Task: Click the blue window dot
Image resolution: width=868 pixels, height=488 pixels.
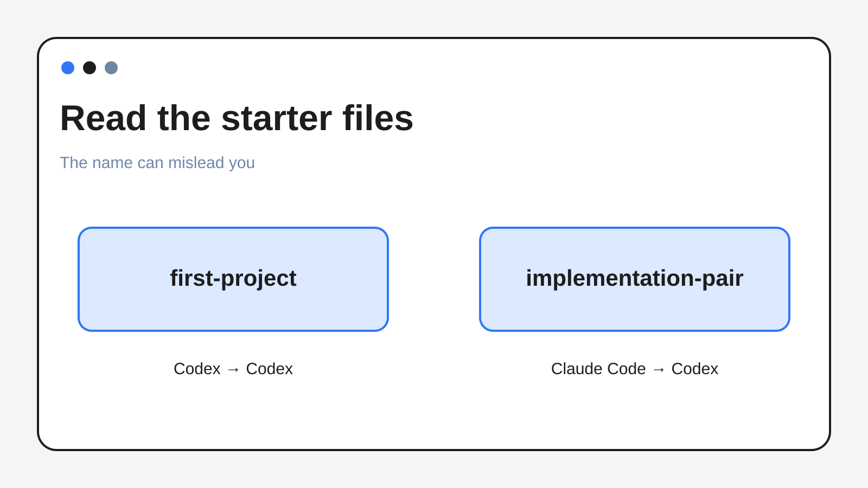Action: coord(68,68)
